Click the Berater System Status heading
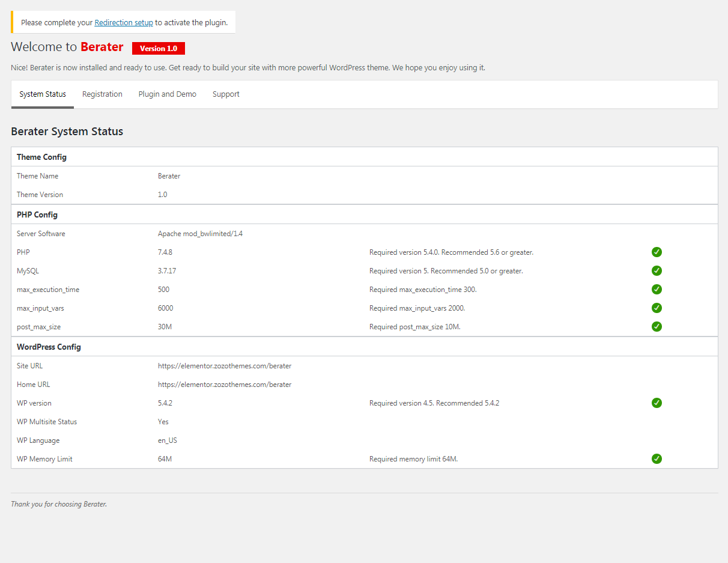This screenshot has width=728, height=563. click(67, 132)
